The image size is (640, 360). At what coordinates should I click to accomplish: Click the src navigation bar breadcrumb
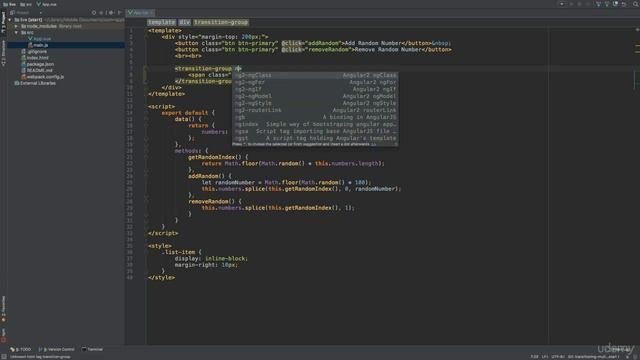click(26, 4)
